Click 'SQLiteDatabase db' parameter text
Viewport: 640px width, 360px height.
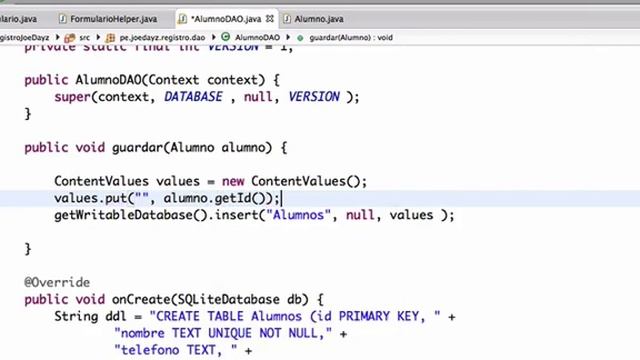(x=240, y=300)
